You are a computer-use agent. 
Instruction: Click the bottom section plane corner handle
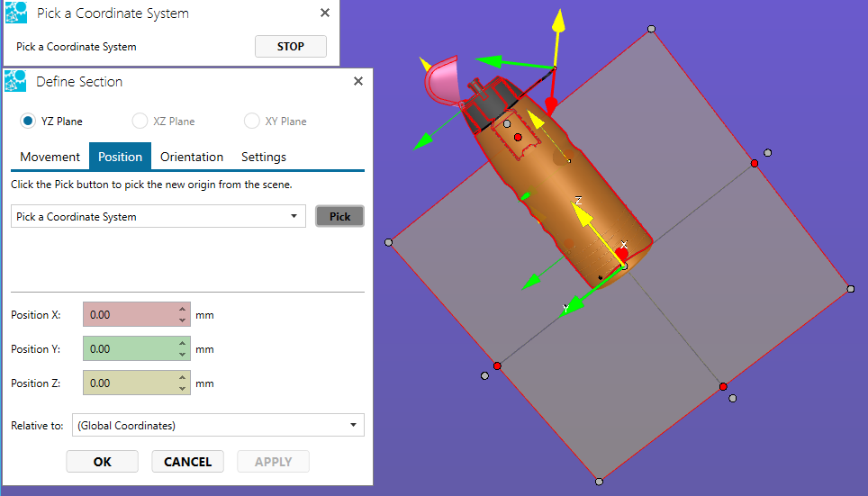[599, 482]
